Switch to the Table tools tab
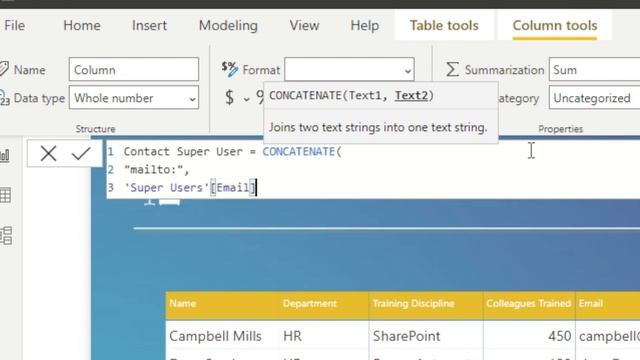640x360 pixels. (x=444, y=25)
